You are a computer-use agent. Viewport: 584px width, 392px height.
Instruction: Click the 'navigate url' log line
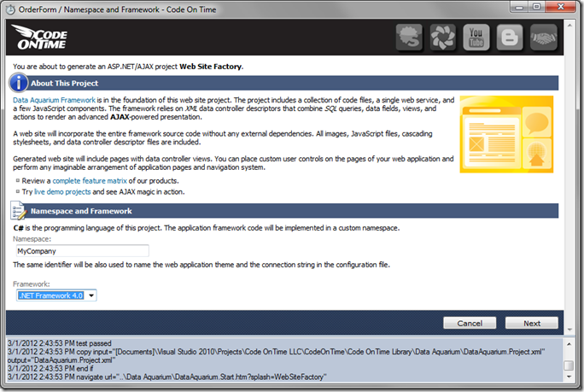(x=166, y=377)
